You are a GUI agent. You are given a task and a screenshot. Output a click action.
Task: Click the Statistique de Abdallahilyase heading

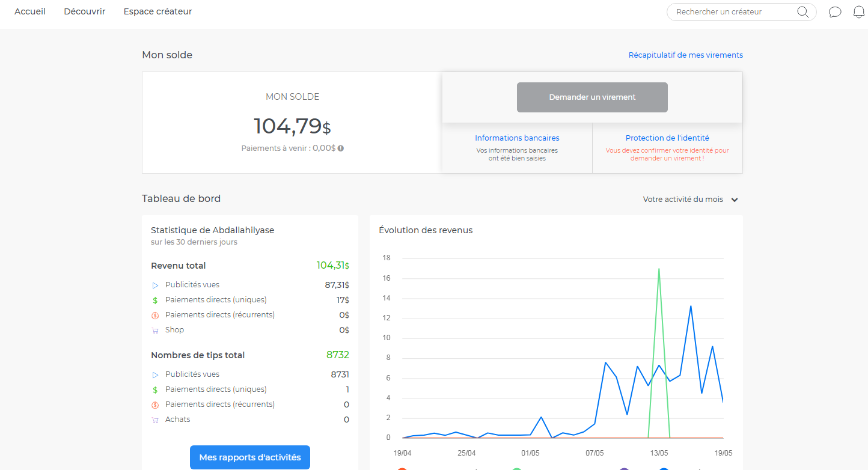pos(213,230)
